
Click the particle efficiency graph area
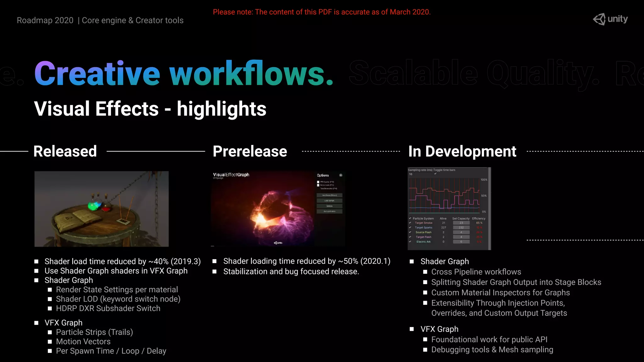click(444, 195)
